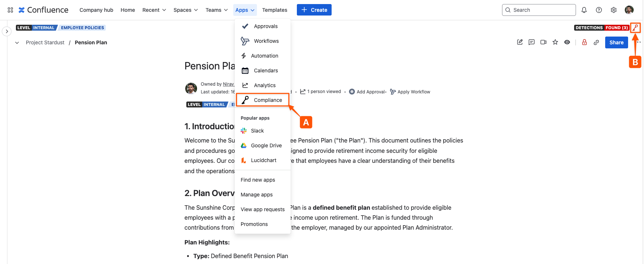Click the edit pencil icon

pos(520,42)
